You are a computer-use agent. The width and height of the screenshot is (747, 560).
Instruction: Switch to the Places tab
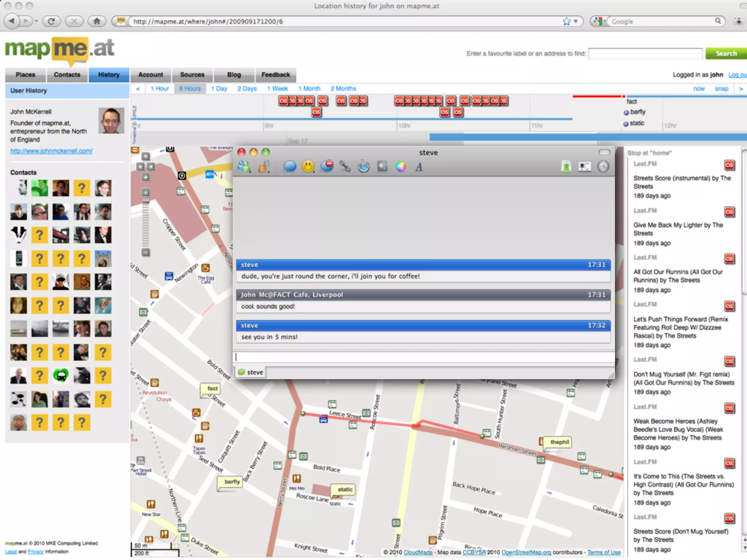26,75
